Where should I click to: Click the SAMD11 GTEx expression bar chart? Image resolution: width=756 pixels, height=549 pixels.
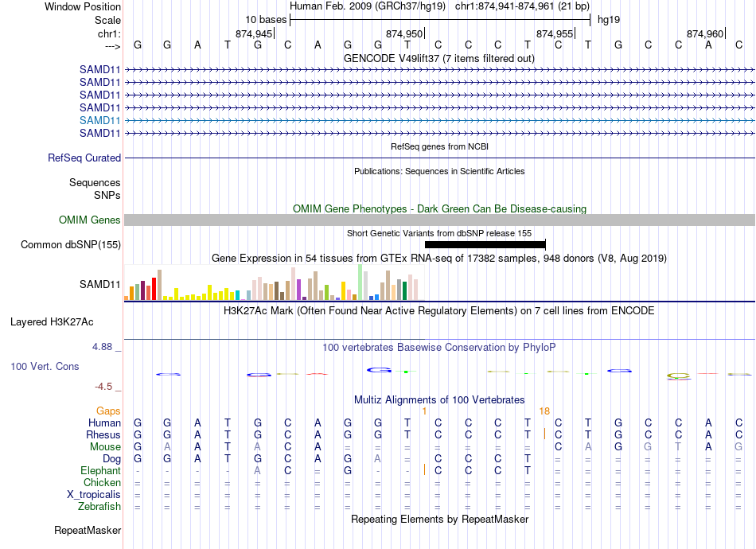tap(274, 282)
